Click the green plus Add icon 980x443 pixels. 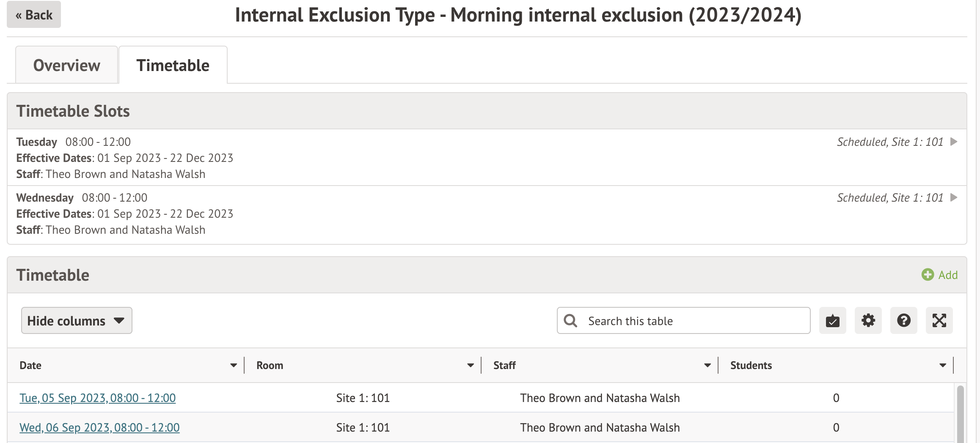[928, 275]
